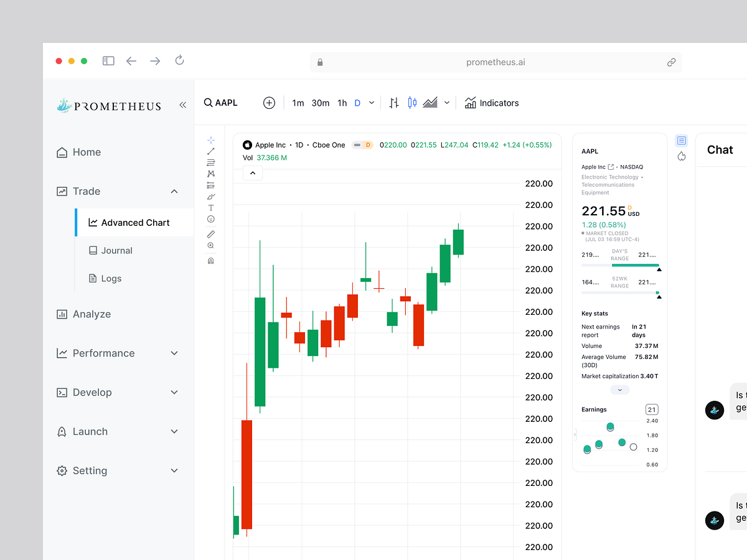Select the XABCD pattern tool
The width and height of the screenshot is (747, 560).
211,174
